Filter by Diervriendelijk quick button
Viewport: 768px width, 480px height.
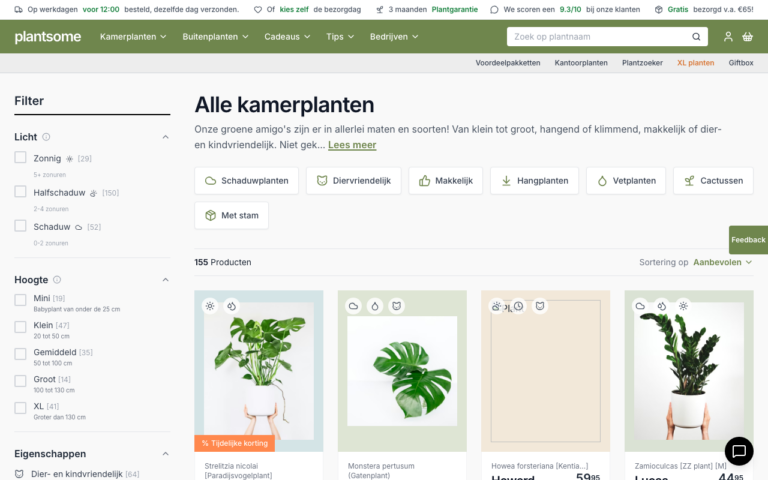[x=354, y=181]
